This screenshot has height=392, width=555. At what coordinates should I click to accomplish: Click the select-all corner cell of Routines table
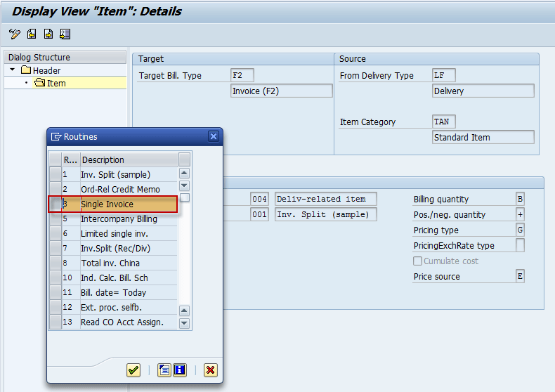(55, 159)
